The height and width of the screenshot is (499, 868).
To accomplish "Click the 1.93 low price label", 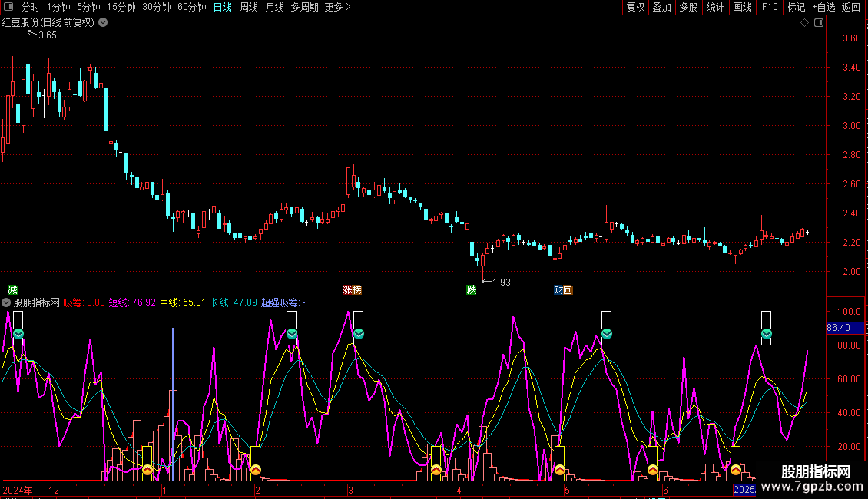I will click(x=501, y=283).
